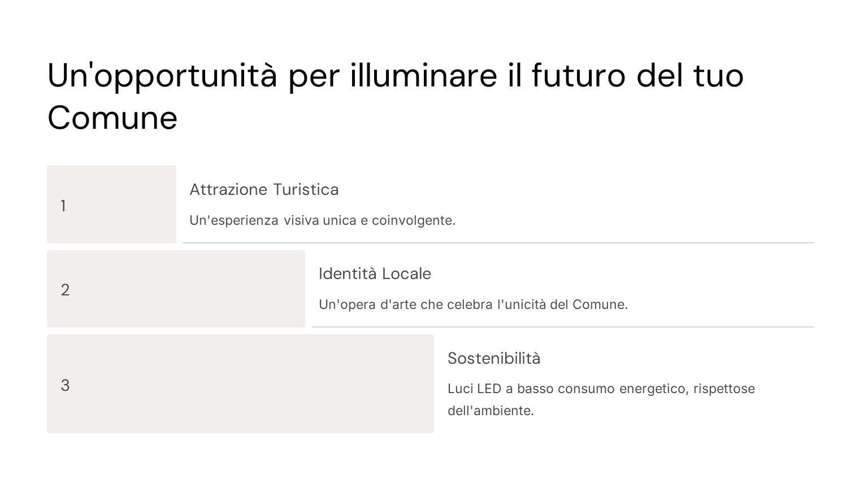This screenshot has width=868, height=488.
Task: Click the number 3 label
Action: point(65,385)
